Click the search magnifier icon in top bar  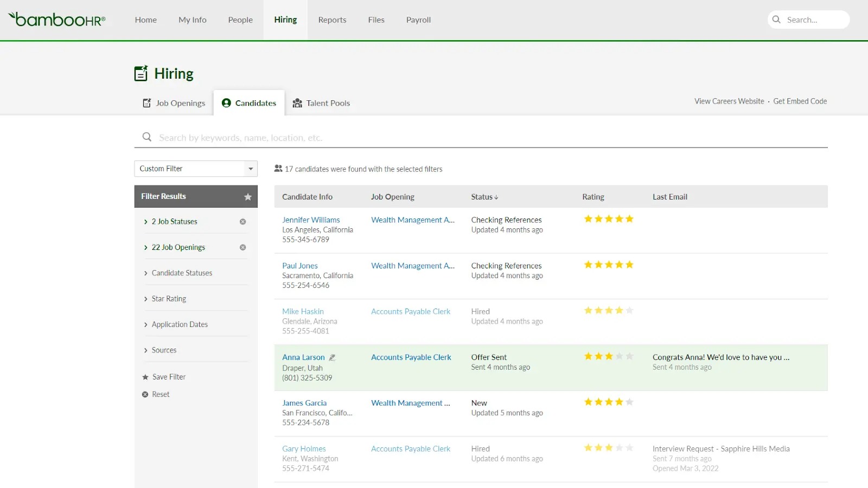tap(776, 20)
